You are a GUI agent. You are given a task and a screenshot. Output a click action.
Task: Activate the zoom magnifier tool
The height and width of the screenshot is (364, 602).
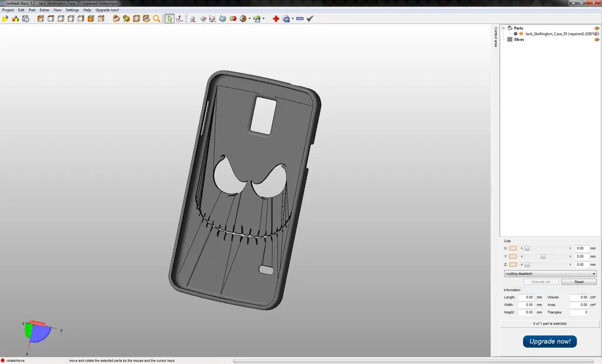point(155,18)
